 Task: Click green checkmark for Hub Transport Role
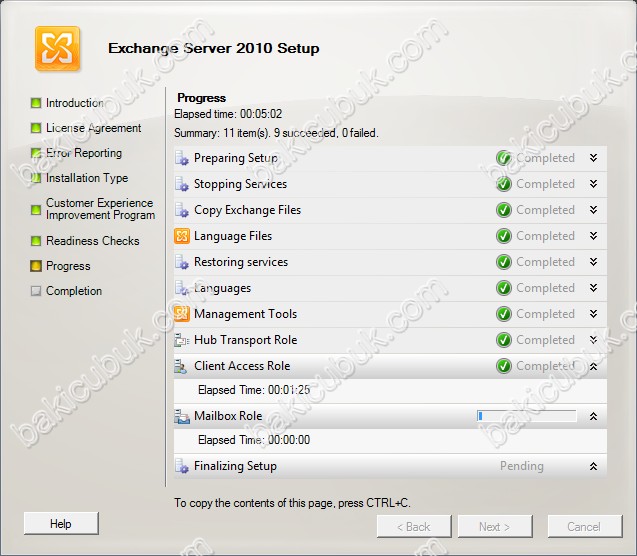click(504, 340)
